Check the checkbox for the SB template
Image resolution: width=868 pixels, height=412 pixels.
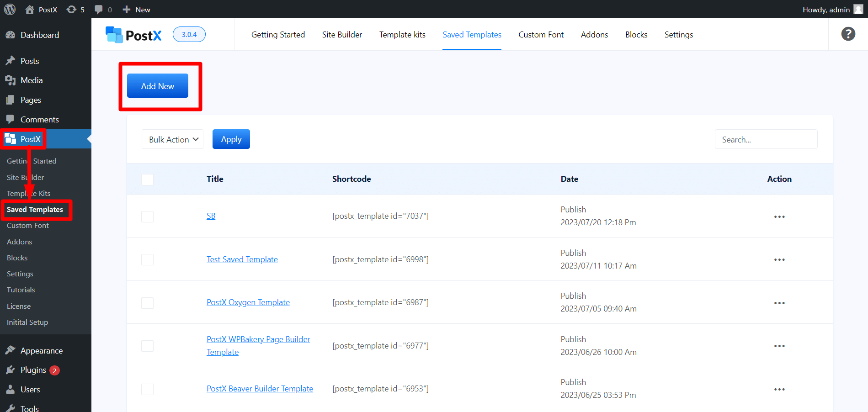coord(147,217)
